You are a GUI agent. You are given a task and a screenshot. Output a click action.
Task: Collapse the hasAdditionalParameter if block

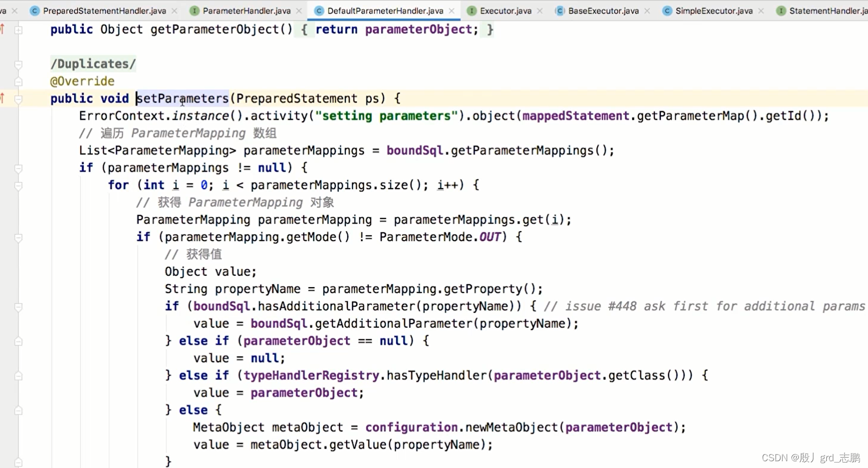pyautogui.click(x=18, y=306)
